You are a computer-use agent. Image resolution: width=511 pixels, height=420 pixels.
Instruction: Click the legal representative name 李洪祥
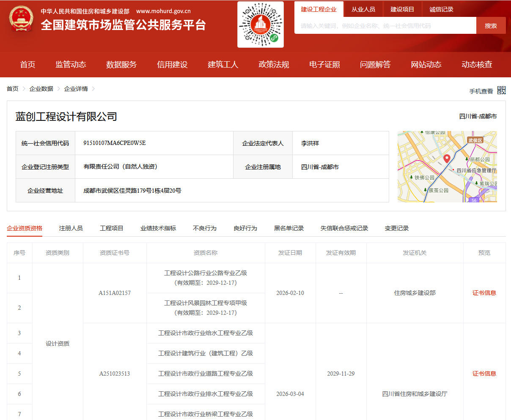pos(310,143)
